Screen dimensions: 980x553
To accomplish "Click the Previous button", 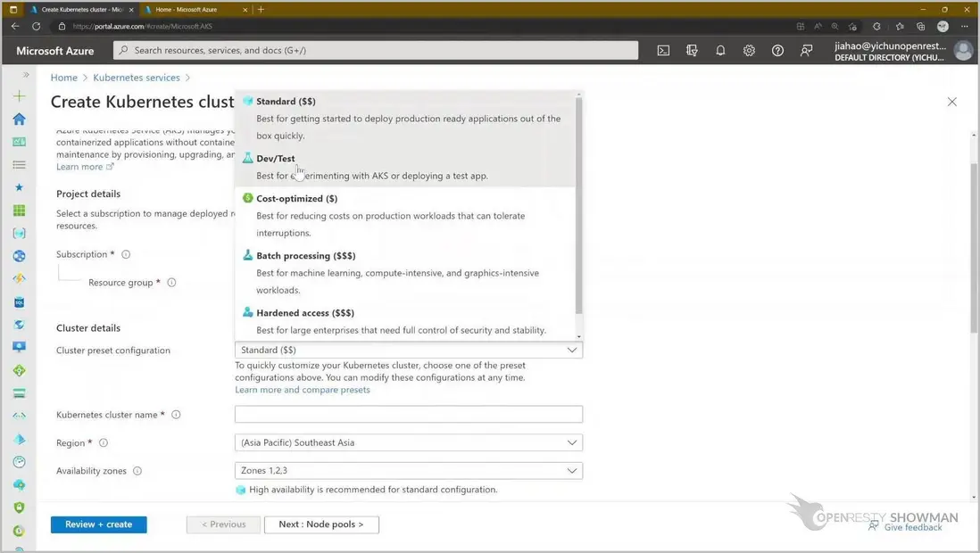I will click(223, 524).
